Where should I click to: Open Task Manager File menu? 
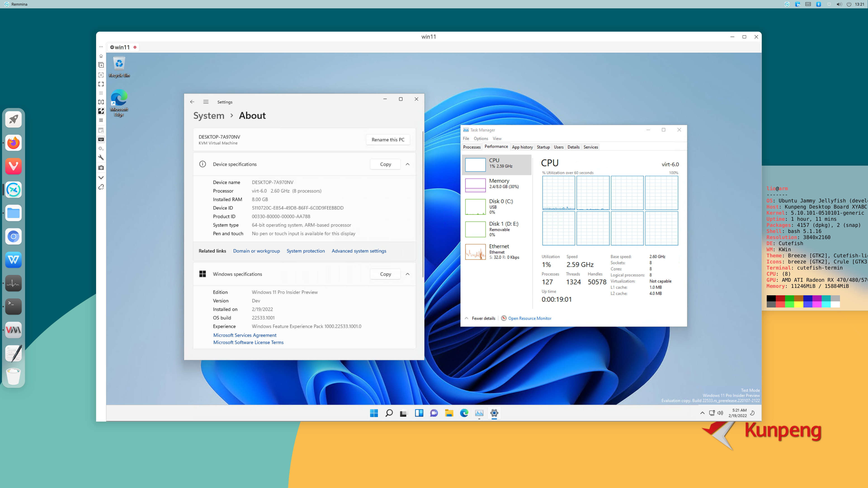[x=466, y=138]
